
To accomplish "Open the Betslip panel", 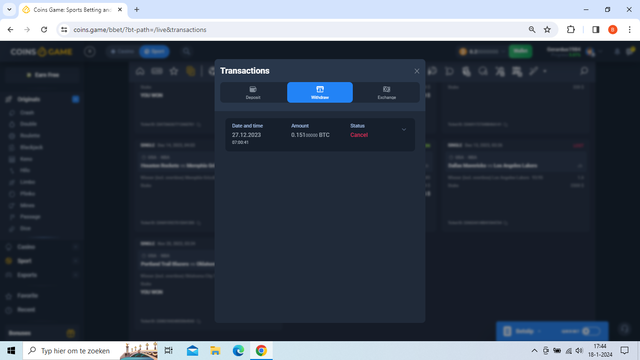I will (x=524, y=331).
